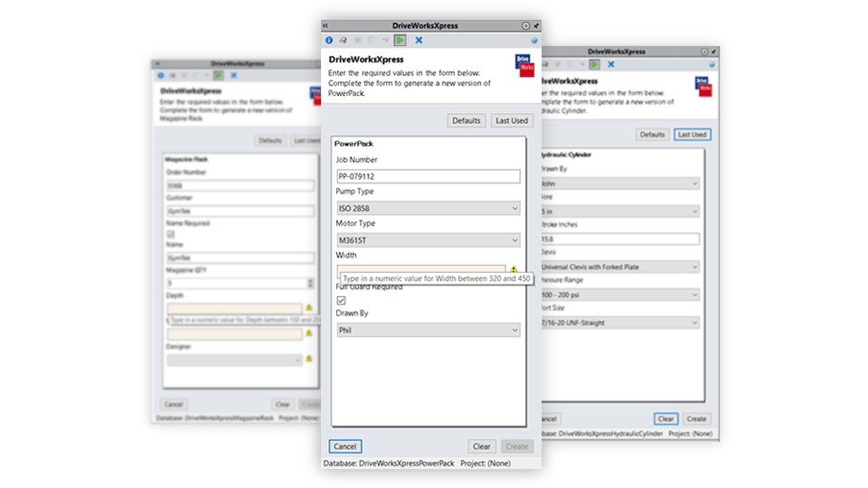Click Cancel in the Magazine Rack window
The width and height of the screenshot is (868, 488).
[x=174, y=405]
